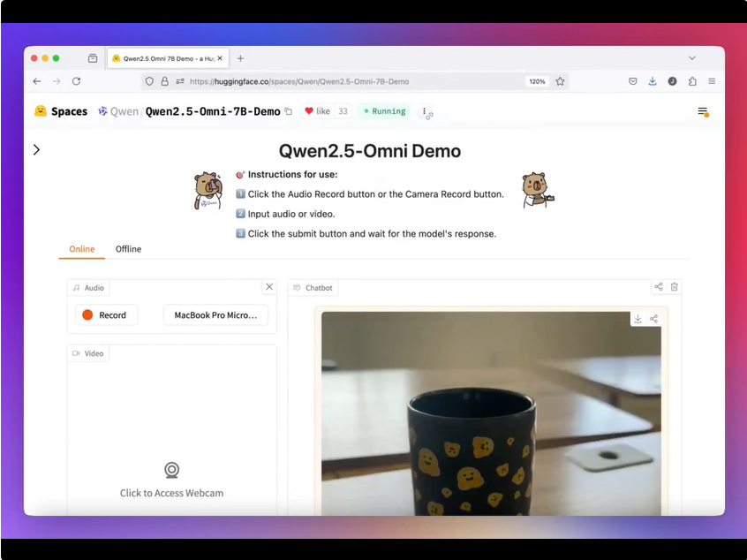Switch to the Online tab

pyautogui.click(x=82, y=249)
